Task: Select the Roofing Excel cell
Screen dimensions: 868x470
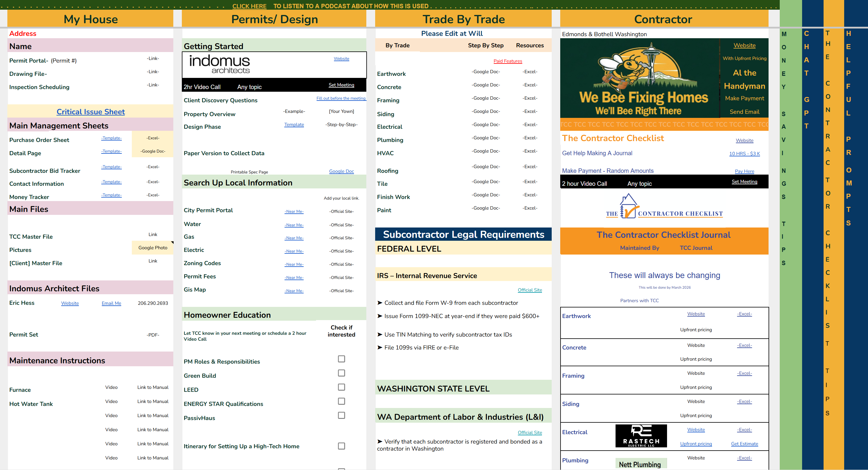Action: 530,167
